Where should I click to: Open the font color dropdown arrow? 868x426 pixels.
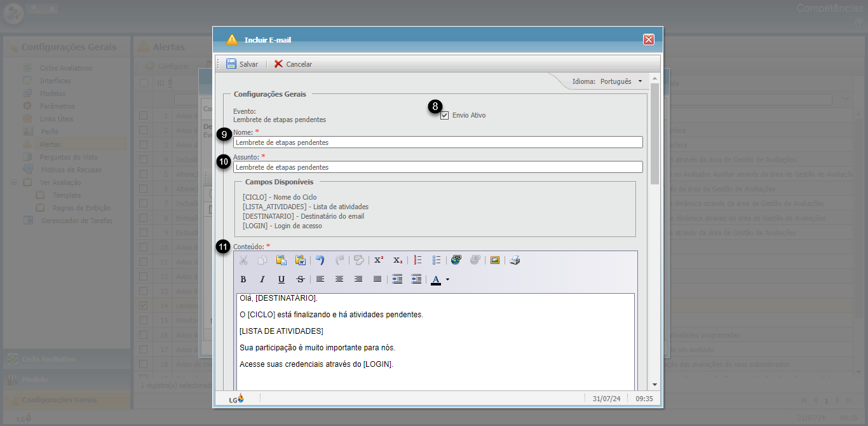pyautogui.click(x=447, y=280)
